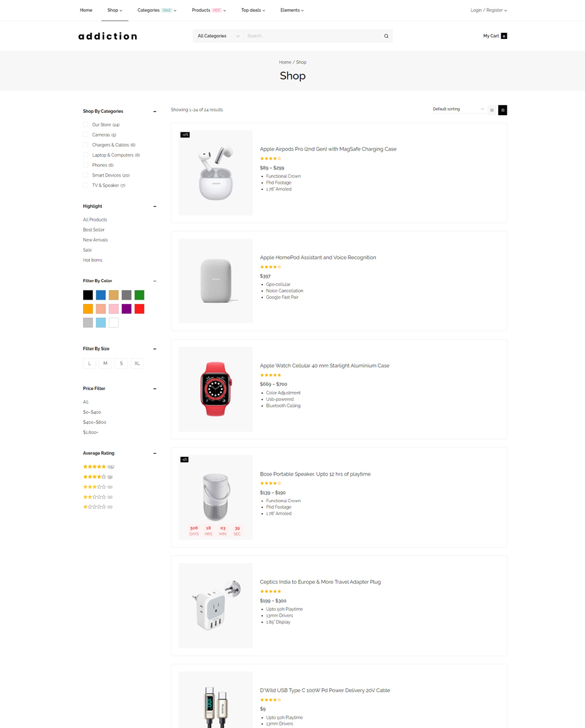Expand the All Categories search dropdown

coord(218,36)
